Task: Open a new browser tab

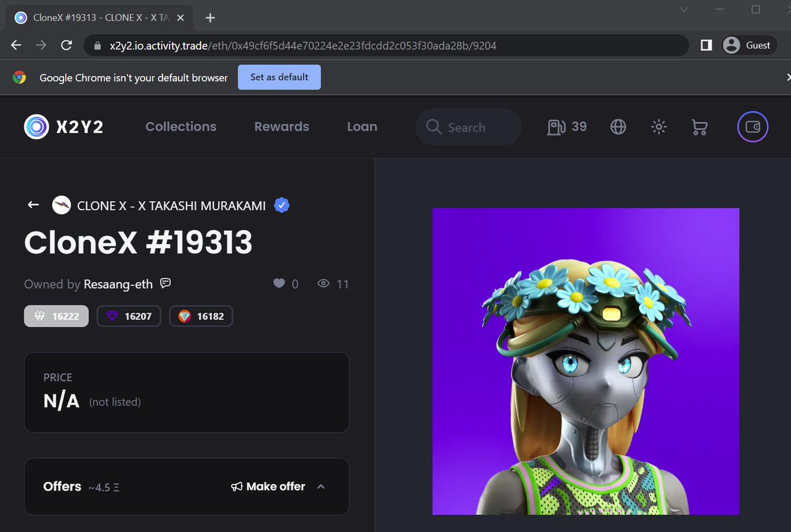Action: click(210, 18)
